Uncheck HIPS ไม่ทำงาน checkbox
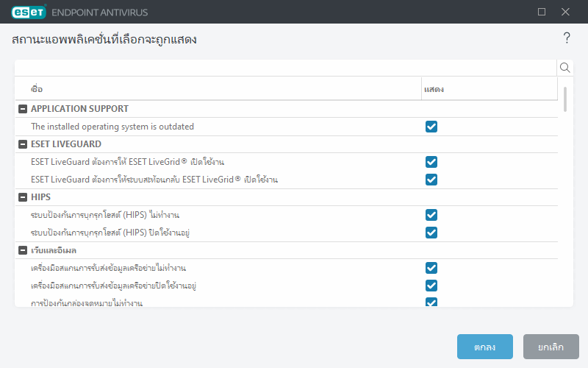 (431, 215)
